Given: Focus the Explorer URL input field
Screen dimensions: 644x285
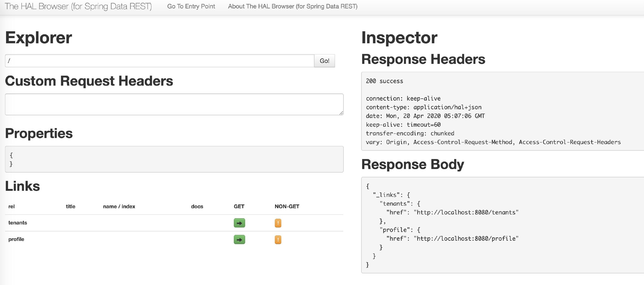Looking at the screenshot, I should coord(159,61).
